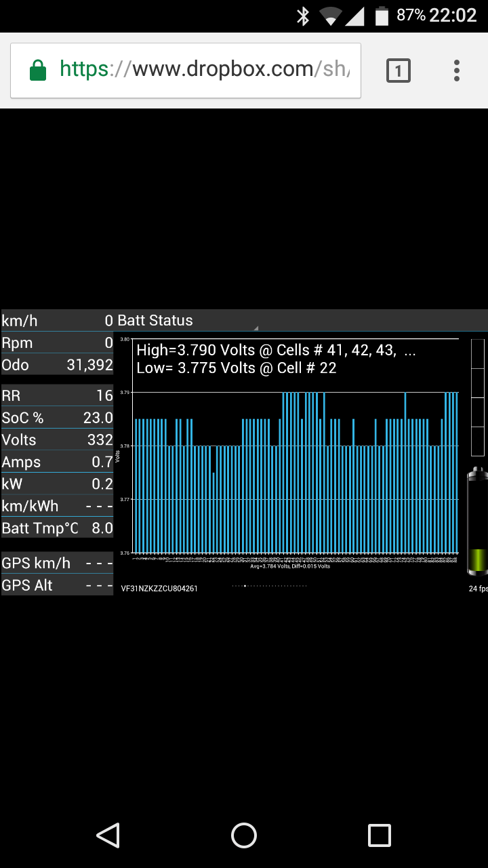Tap the dropbox.com address bar
The height and width of the screenshot is (868, 488).
203,70
